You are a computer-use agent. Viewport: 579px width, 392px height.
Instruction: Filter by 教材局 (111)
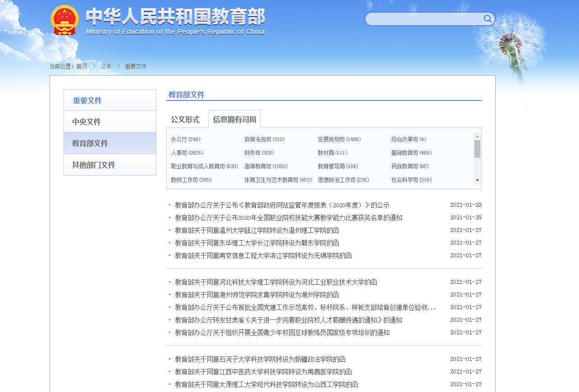[x=333, y=153]
